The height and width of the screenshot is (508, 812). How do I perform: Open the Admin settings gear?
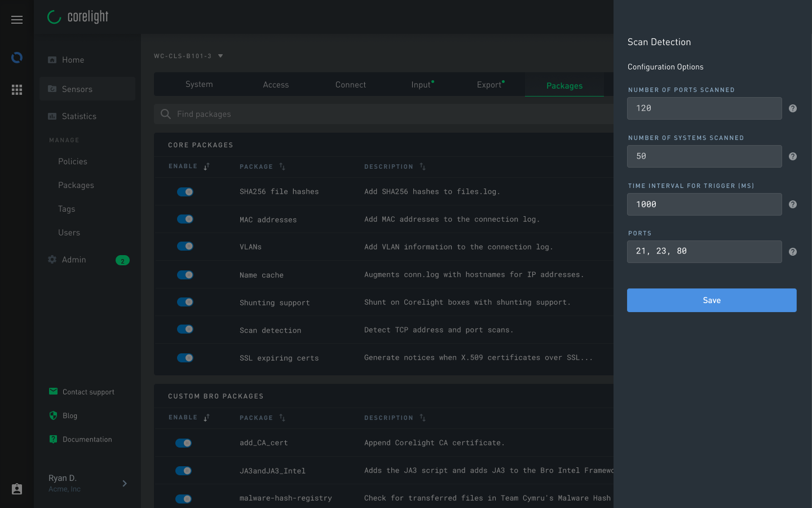[x=53, y=259]
